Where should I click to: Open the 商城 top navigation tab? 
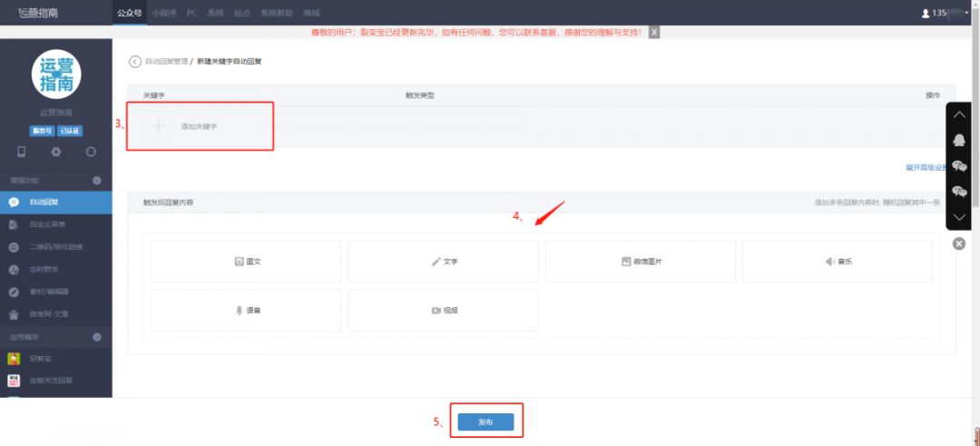click(x=311, y=13)
